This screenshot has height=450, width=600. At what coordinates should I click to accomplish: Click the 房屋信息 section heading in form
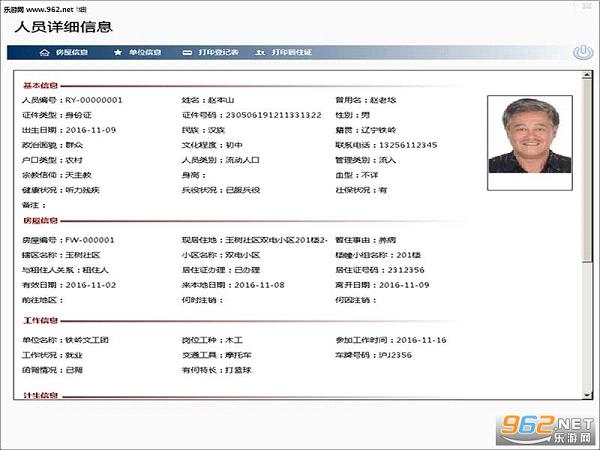(41, 220)
